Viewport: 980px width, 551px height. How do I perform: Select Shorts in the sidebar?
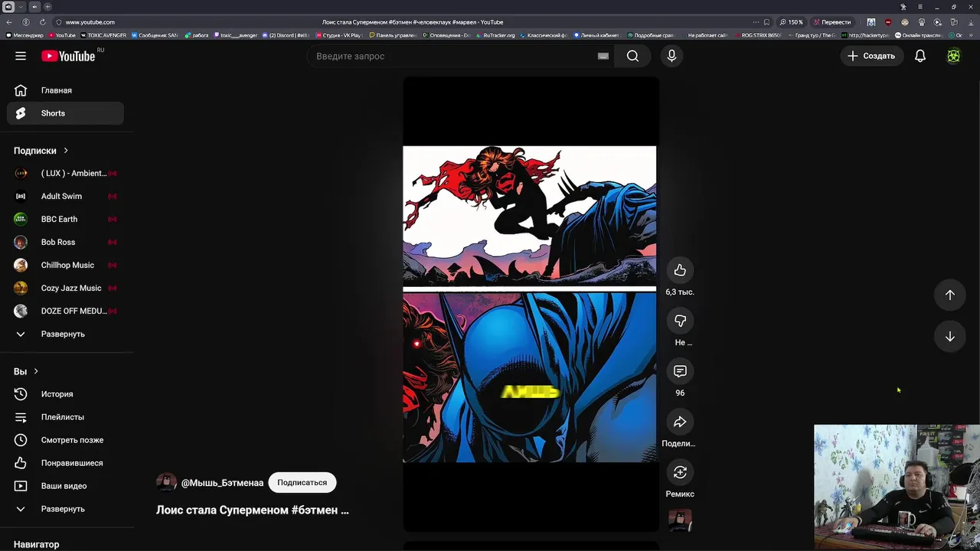(66, 113)
